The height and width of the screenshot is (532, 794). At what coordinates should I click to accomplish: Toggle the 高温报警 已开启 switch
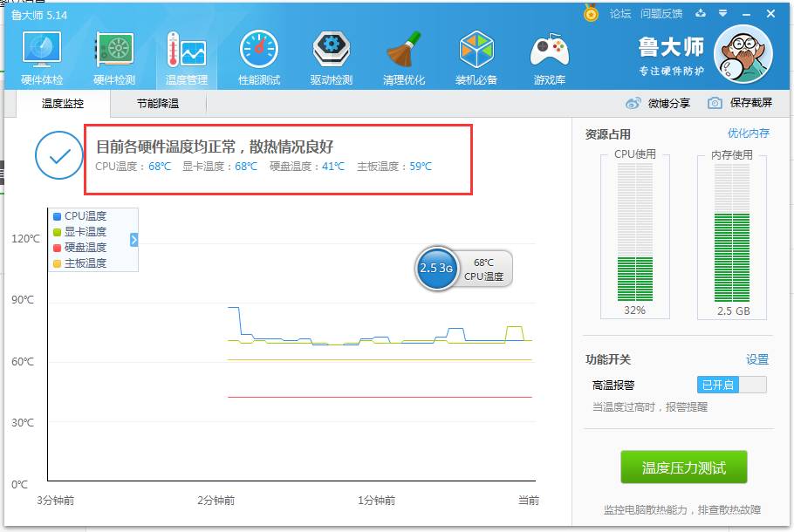point(732,385)
